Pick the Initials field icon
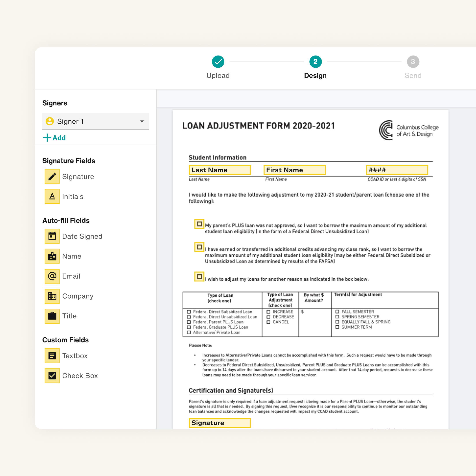The width and height of the screenshot is (476, 476). (52, 196)
